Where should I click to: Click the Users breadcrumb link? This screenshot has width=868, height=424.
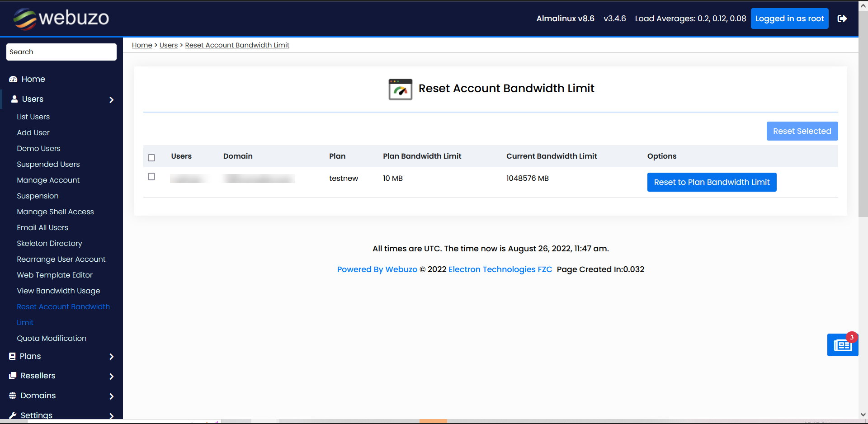[x=168, y=45]
